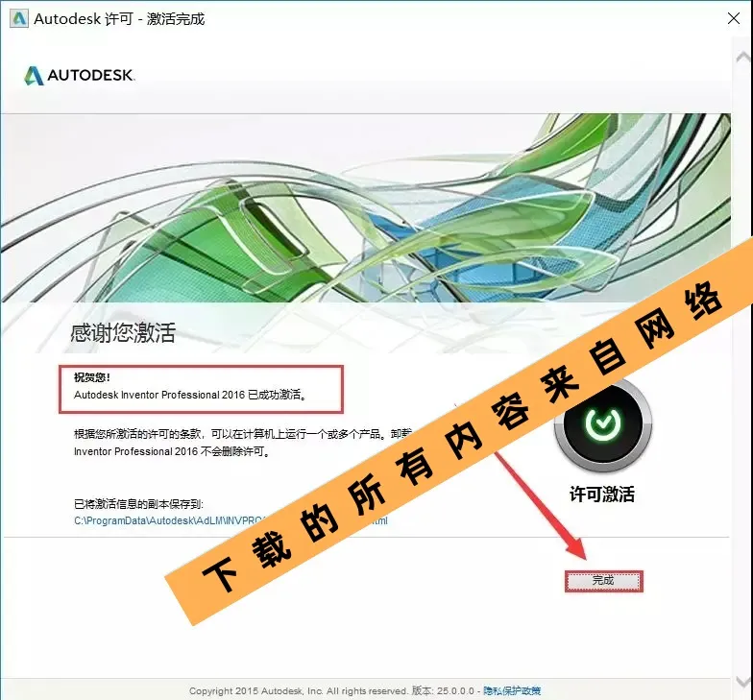Image resolution: width=753 pixels, height=700 pixels.
Task: Close the Autodesk license dialog
Action: pyautogui.click(x=734, y=18)
